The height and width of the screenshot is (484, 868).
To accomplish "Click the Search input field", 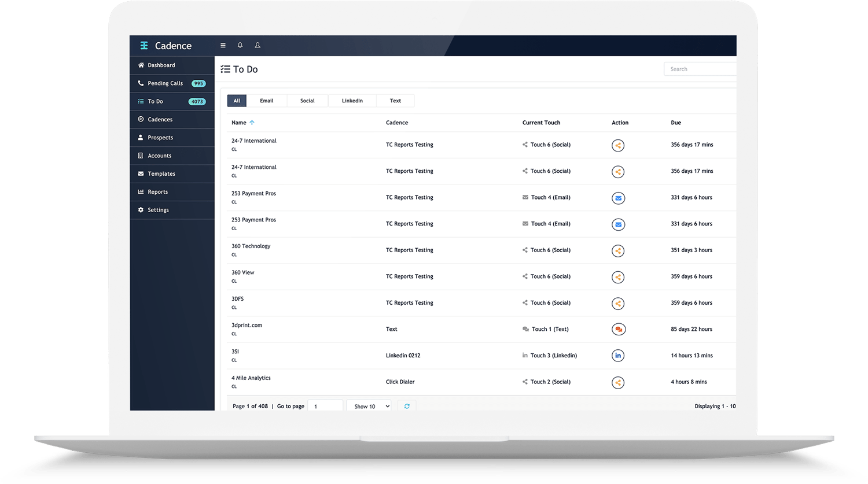I will point(700,69).
